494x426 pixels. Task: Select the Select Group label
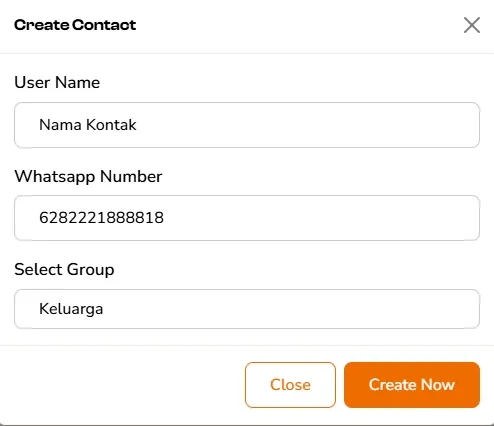pos(64,270)
